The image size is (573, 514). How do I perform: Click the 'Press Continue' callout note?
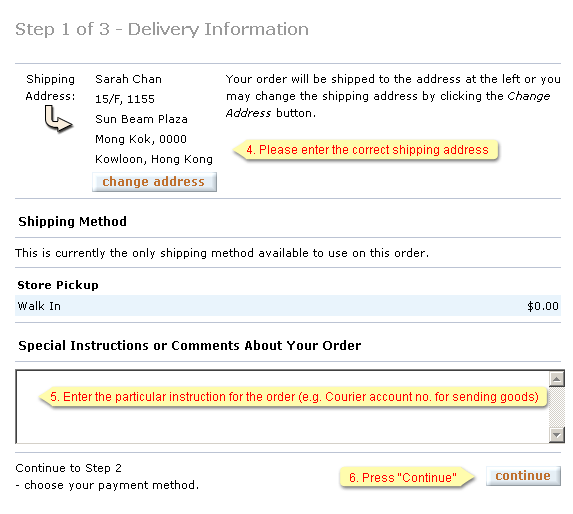pos(407,477)
